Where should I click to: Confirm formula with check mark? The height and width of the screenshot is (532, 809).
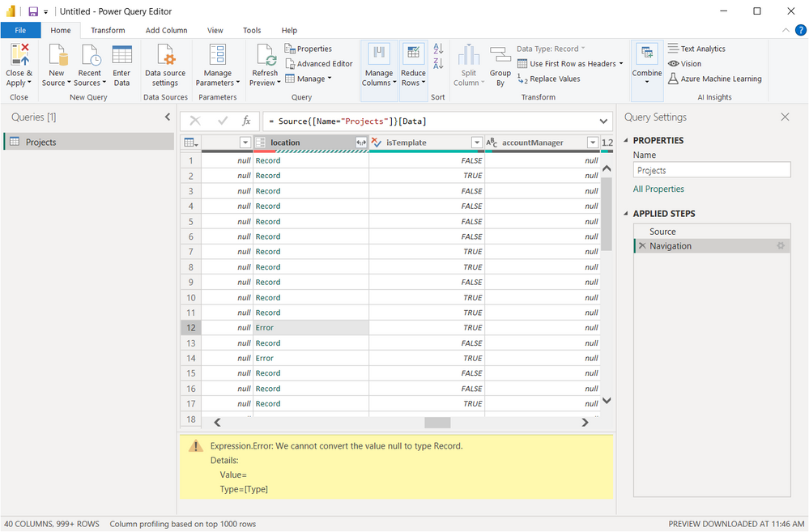point(223,121)
